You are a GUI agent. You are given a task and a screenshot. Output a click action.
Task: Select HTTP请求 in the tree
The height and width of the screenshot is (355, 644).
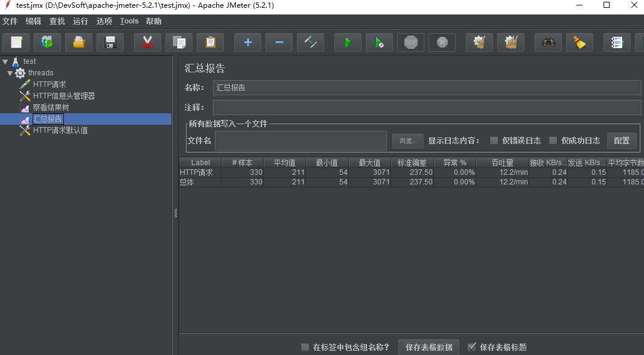tap(49, 84)
